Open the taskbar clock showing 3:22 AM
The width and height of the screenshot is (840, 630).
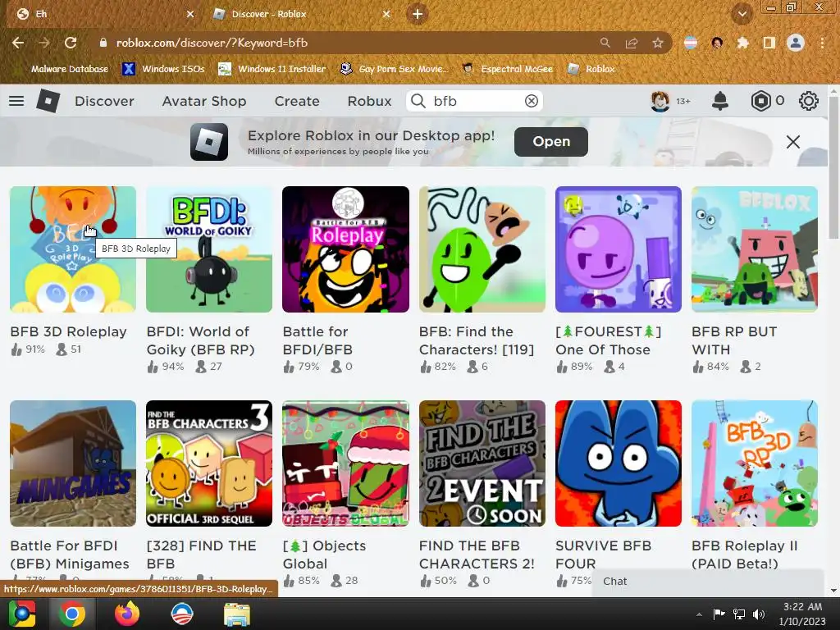(x=802, y=614)
